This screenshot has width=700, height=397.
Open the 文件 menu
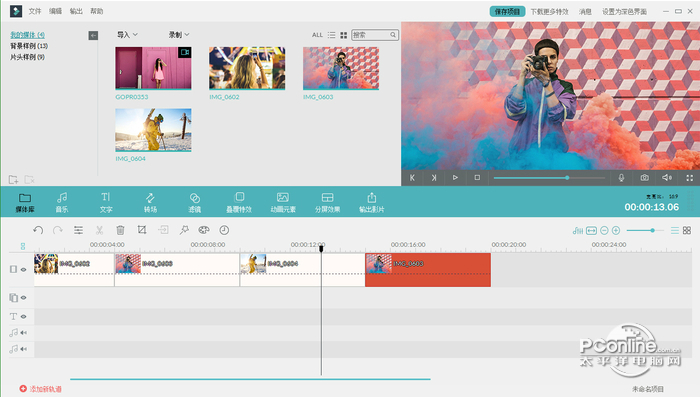pos(35,11)
